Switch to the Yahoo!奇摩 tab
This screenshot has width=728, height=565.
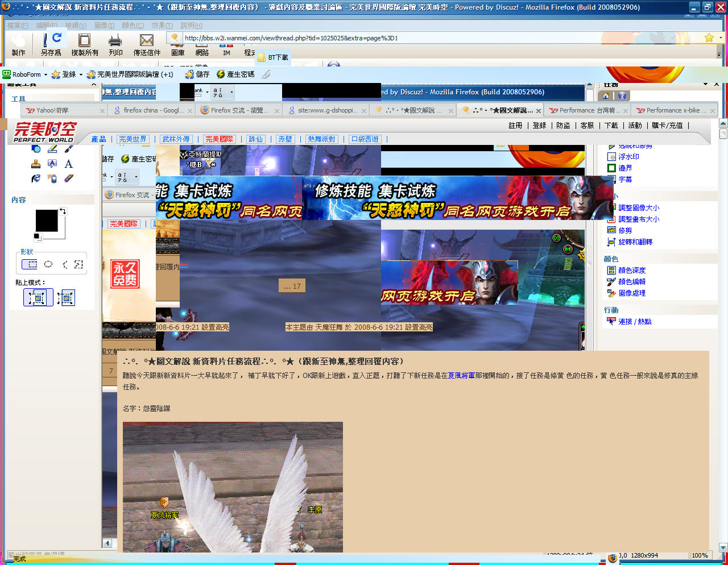(52, 110)
